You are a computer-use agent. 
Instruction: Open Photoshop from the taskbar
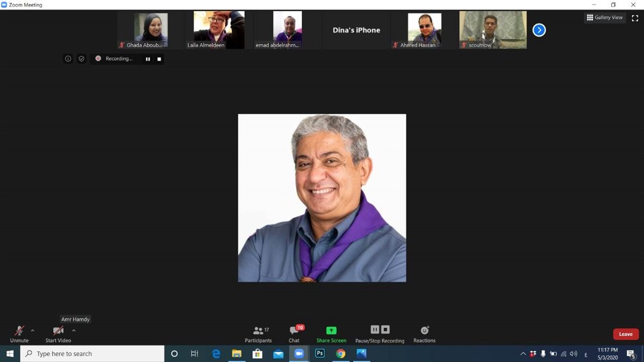[320, 353]
